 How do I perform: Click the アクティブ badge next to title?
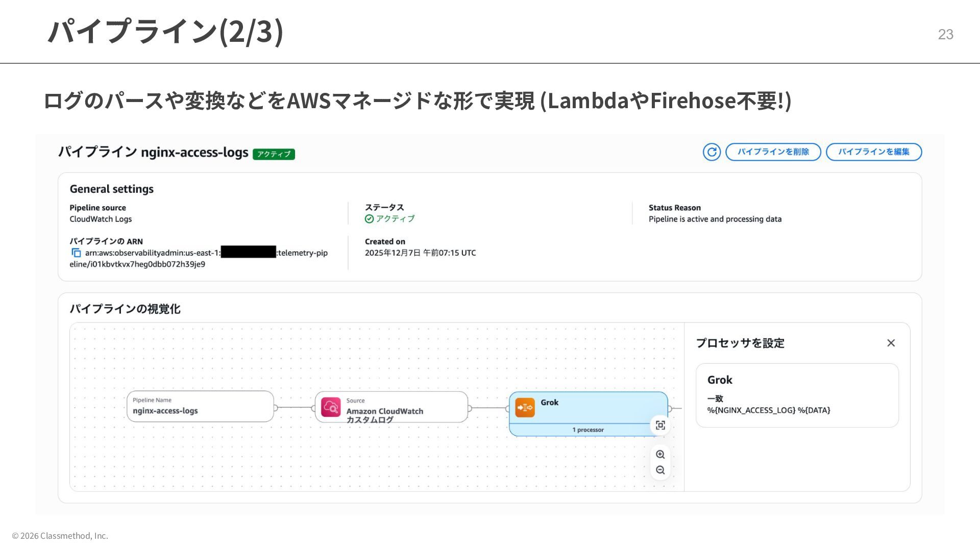274,154
